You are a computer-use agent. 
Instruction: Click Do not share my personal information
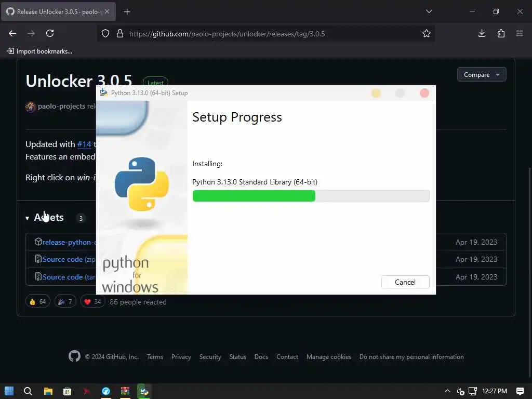point(411,357)
